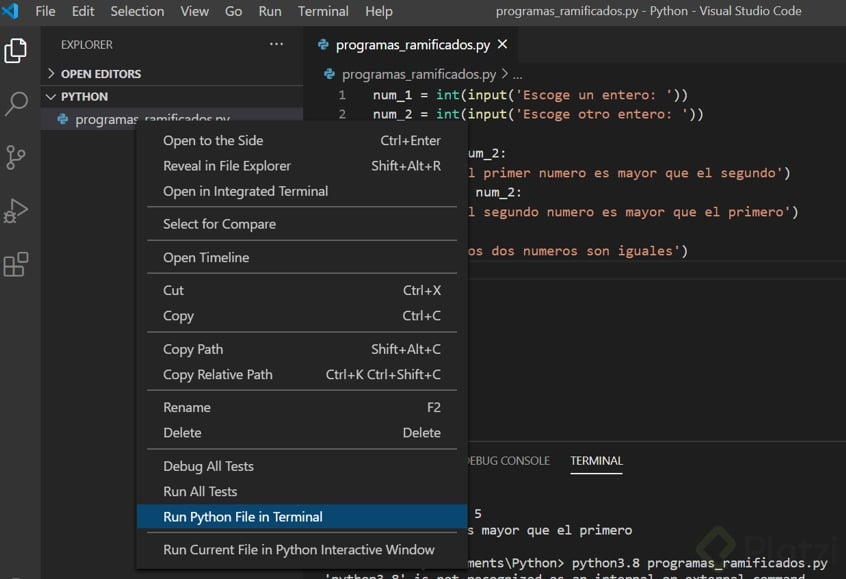Close the programas_ramificados.py editor tab
The height and width of the screenshot is (579, 846).
point(502,44)
